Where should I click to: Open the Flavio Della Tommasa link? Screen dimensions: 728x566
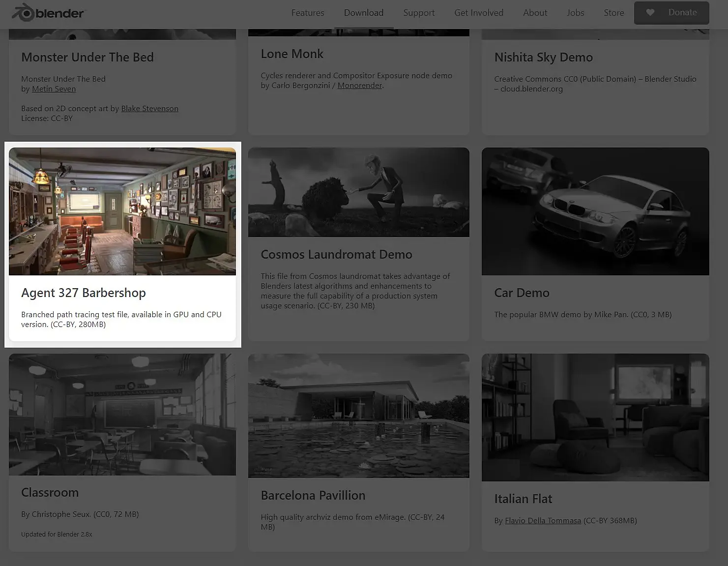(x=543, y=521)
